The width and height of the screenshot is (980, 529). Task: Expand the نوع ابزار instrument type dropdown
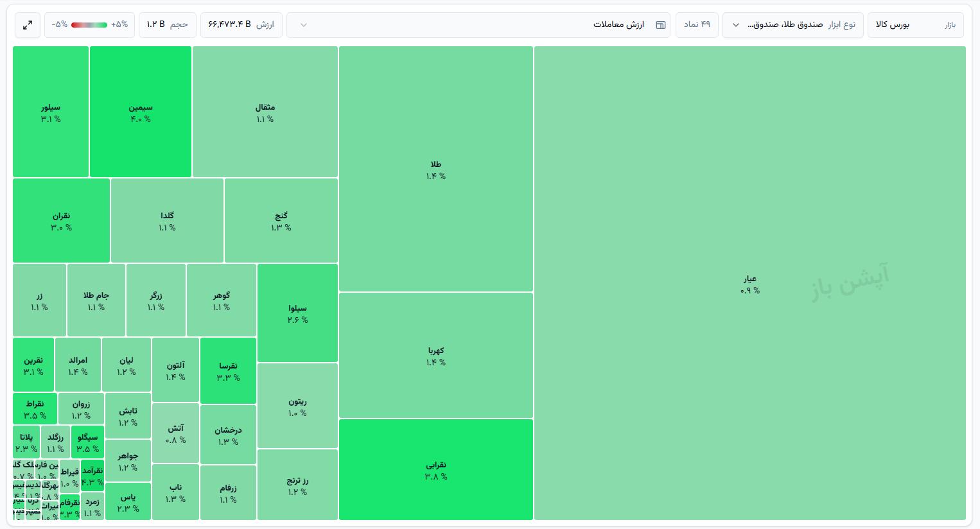[792, 25]
